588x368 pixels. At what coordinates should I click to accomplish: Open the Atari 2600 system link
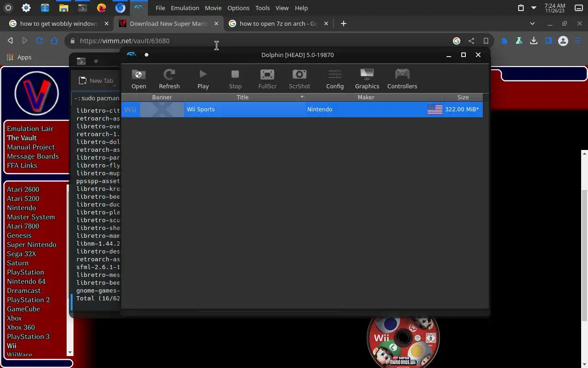(x=23, y=190)
